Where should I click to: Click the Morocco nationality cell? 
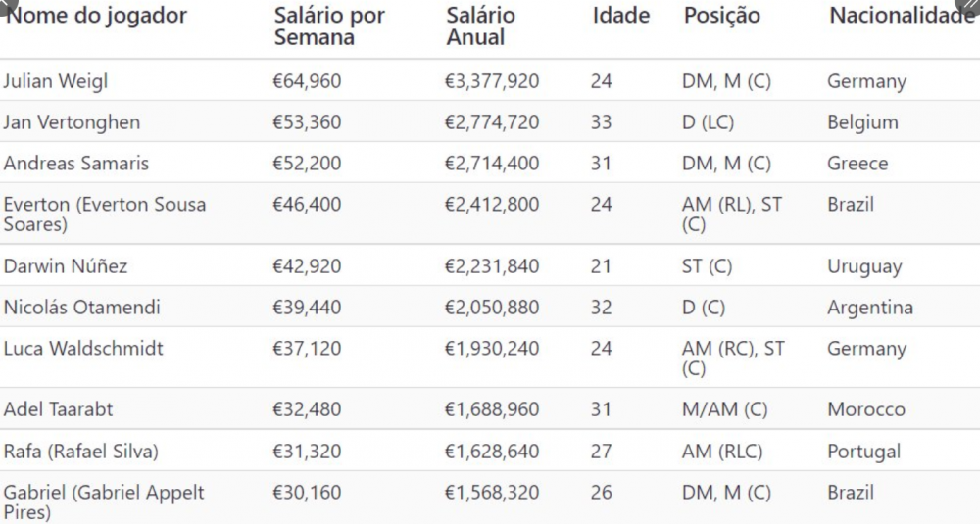click(x=866, y=409)
